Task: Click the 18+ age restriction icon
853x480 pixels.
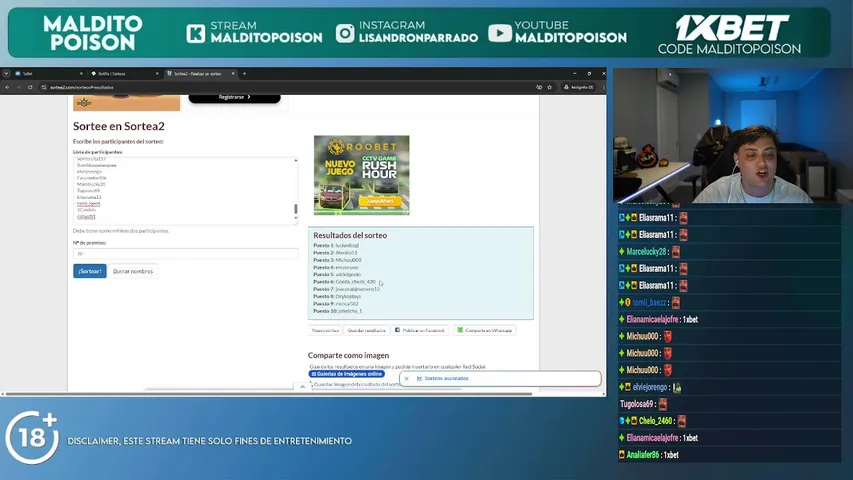Action: click(32, 436)
